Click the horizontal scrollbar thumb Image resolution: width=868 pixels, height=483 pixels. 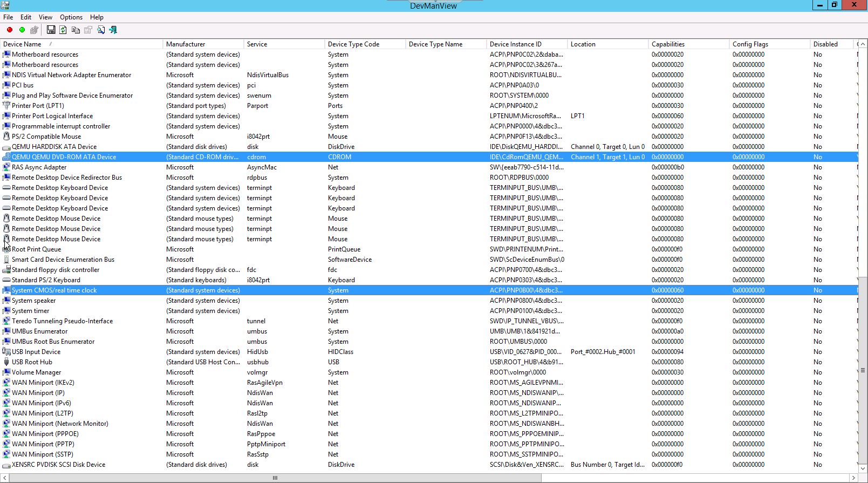(275, 478)
